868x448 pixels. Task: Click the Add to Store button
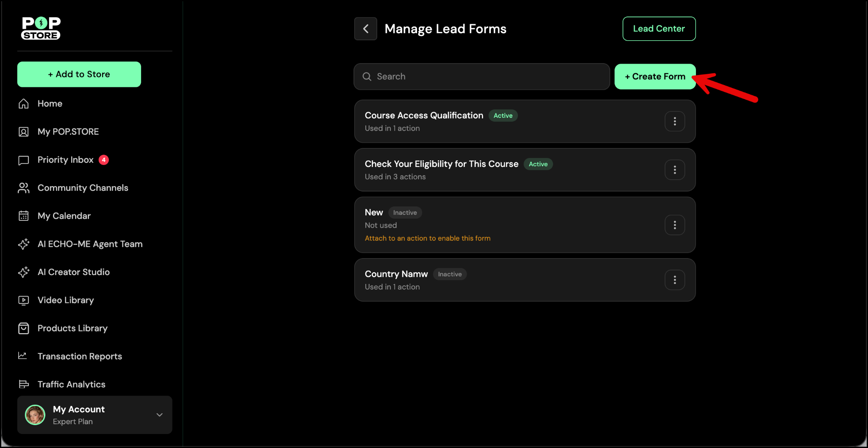[x=79, y=75]
